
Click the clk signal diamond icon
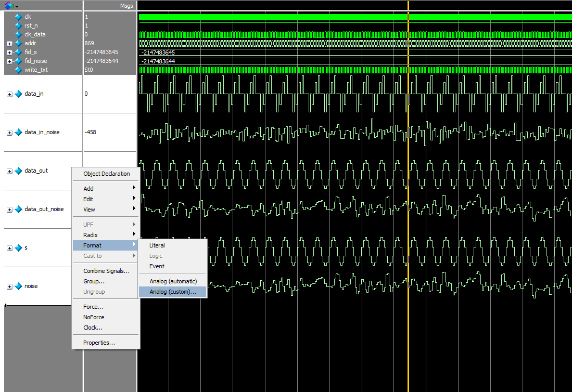pyautogui.click(x=18, y=17)
